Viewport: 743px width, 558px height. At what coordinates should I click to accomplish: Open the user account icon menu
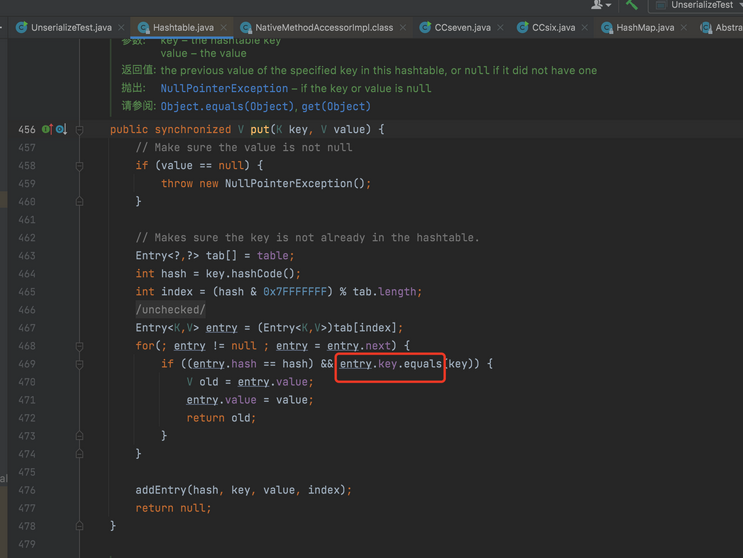(600, 5)
